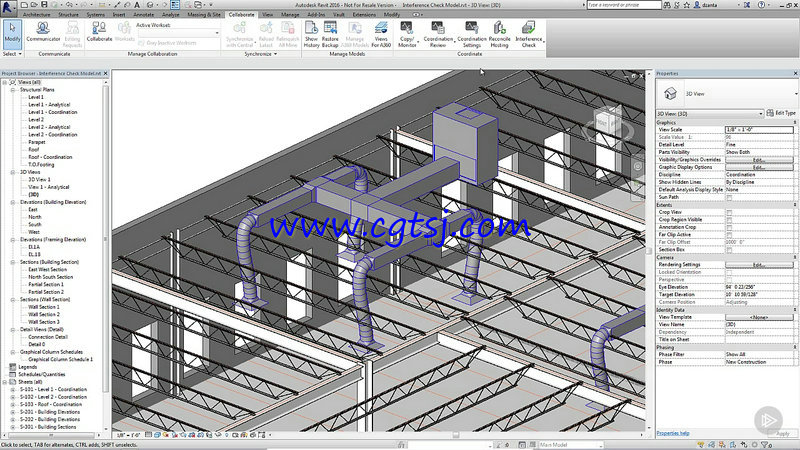
Task: Click the View Template None button
Action: pyautogui.click(x=759, y=317)
